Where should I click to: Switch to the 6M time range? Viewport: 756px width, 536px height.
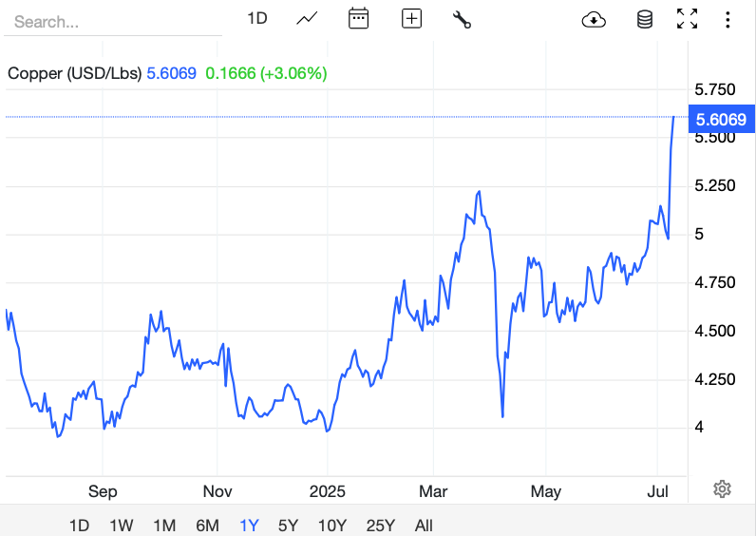pos(207,526)
